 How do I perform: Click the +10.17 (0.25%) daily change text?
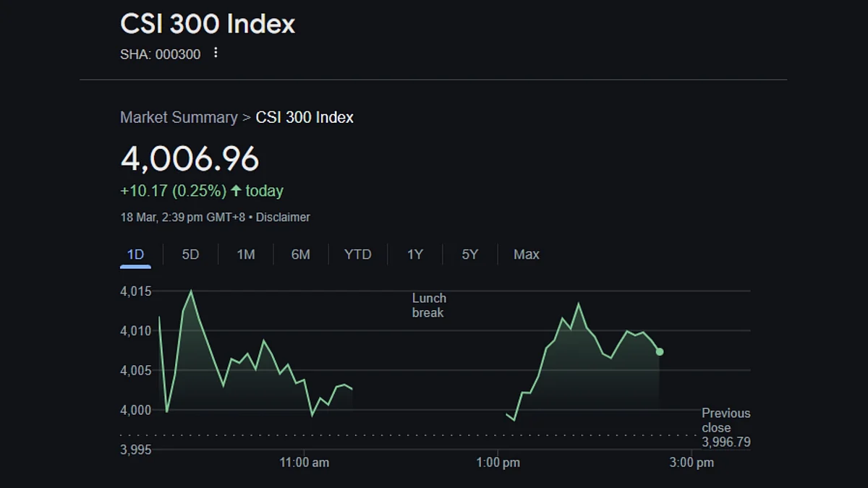tap(173, 191)
